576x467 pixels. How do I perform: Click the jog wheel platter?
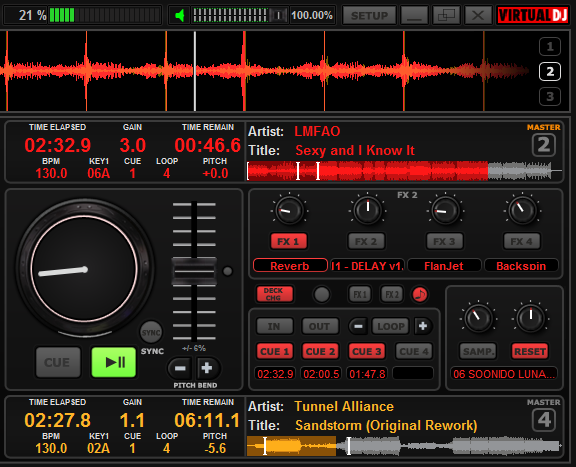pos(84,269)
